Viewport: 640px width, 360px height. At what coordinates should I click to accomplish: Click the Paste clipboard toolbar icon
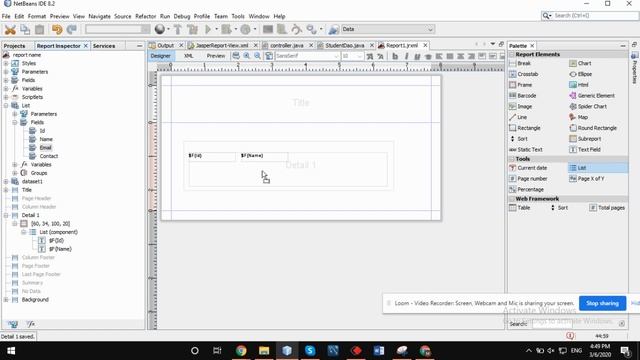[40, 29]
